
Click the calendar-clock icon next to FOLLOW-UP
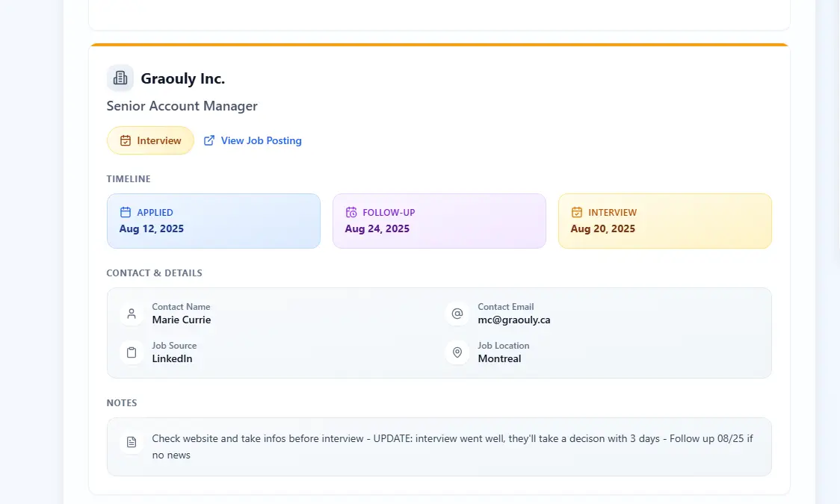point(351,212)
